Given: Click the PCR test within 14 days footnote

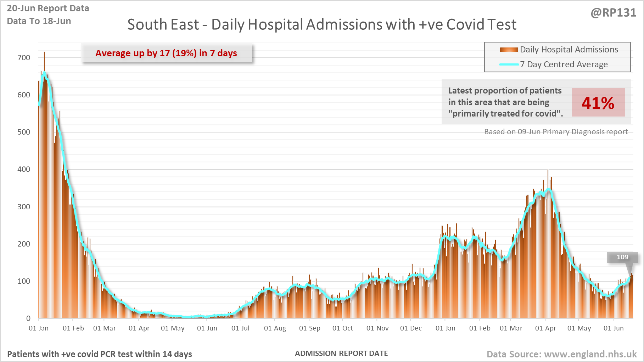Looking at the screenshot, I should tap(100, 354).
